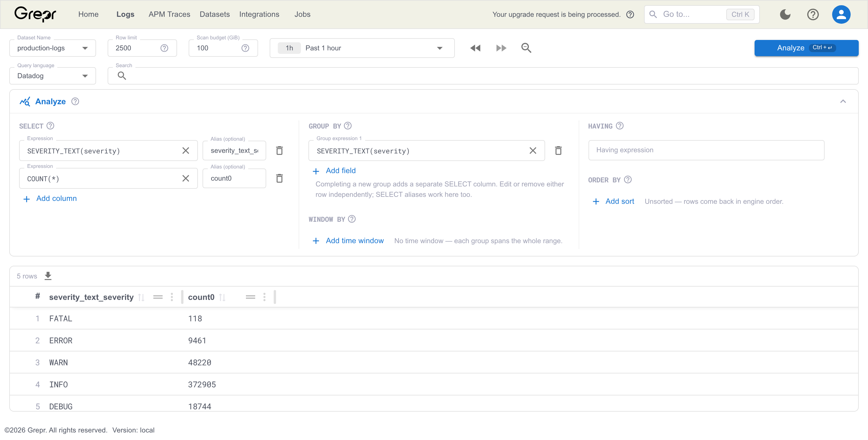Open the Logs nav item
Image resolution: width=868 pixels, height=440 pixels.
[125, 14]
